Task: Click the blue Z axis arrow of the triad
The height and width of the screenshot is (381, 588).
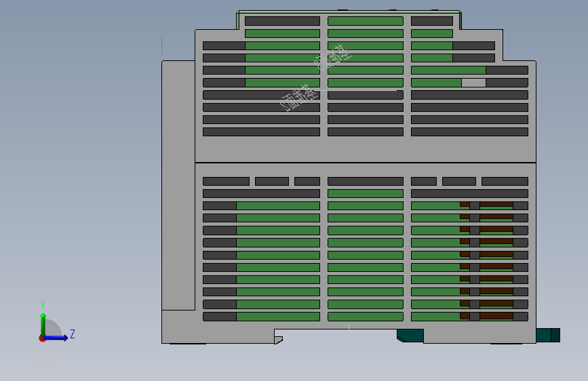Action: 56,338
